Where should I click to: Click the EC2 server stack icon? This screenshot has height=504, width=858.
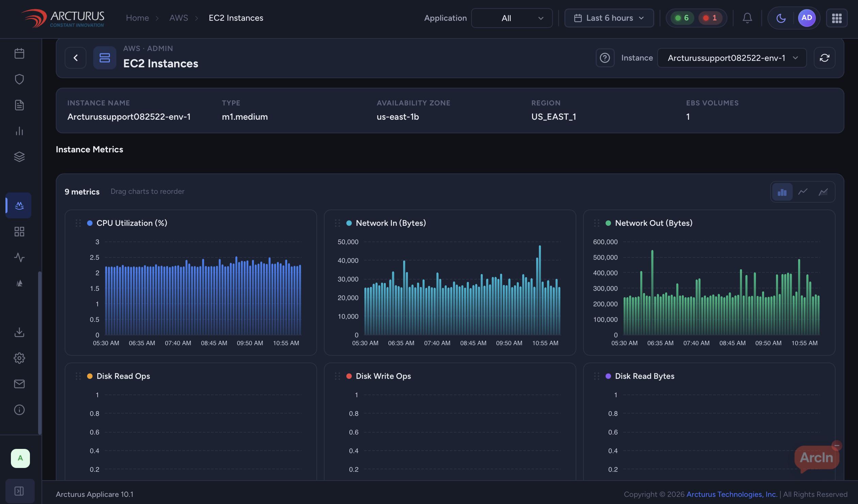[x=105, y=58]
